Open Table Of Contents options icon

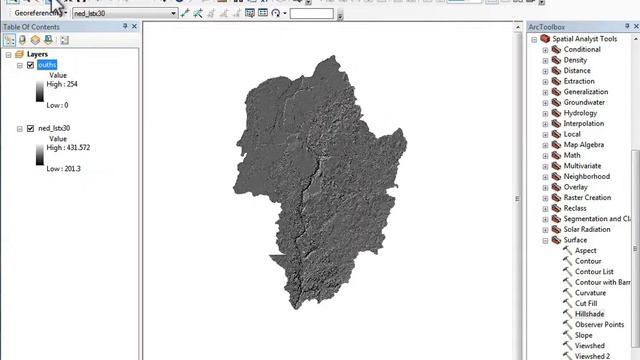click(x=64, y=40)
